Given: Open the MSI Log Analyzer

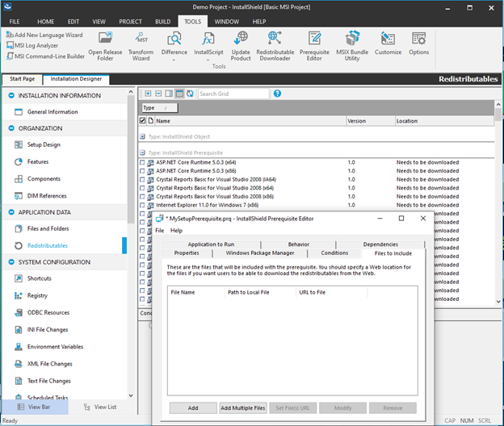Looking at the screenshot, I should pos(32,46).
